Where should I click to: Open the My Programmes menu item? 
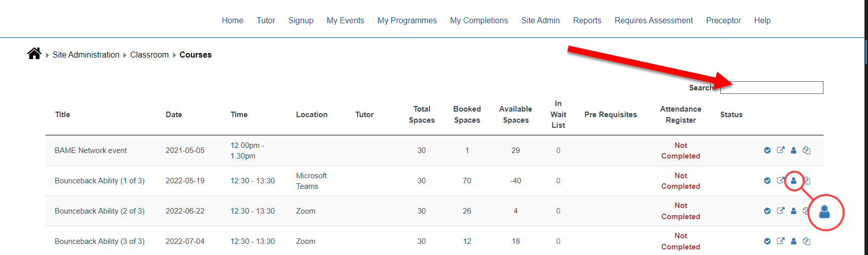[x=407, y=20]
